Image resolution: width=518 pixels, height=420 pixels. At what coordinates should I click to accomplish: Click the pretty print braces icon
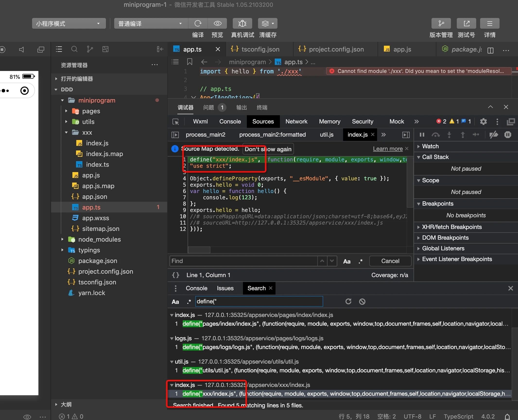point(176,275)
